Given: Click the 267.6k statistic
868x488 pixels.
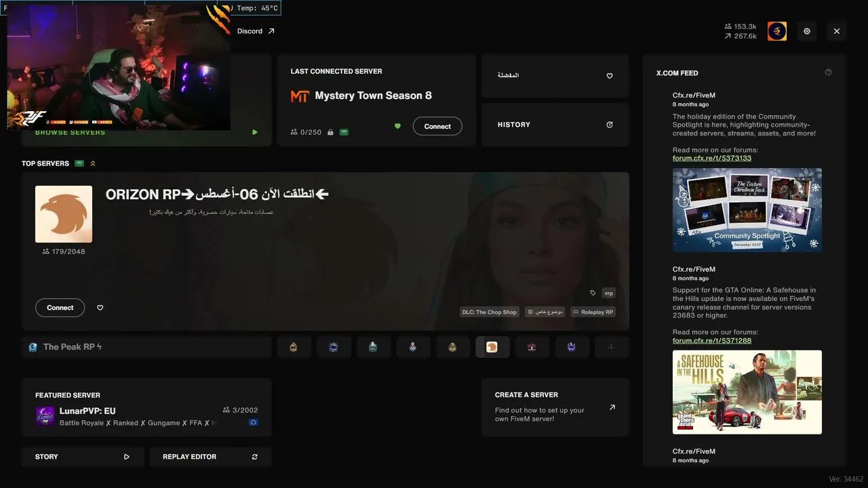Looking at the screenshot, I should 741,36.
